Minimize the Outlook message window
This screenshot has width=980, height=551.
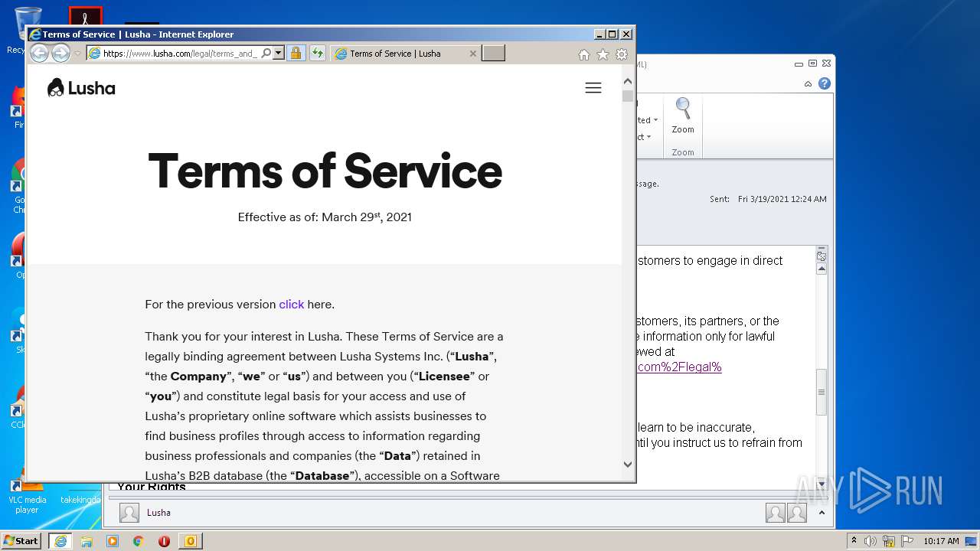[x=799, y=64]
